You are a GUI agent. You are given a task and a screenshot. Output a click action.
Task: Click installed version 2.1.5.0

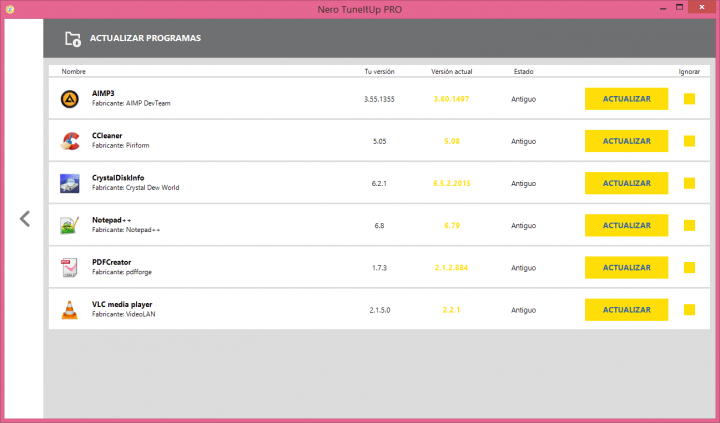click(380, 310)
